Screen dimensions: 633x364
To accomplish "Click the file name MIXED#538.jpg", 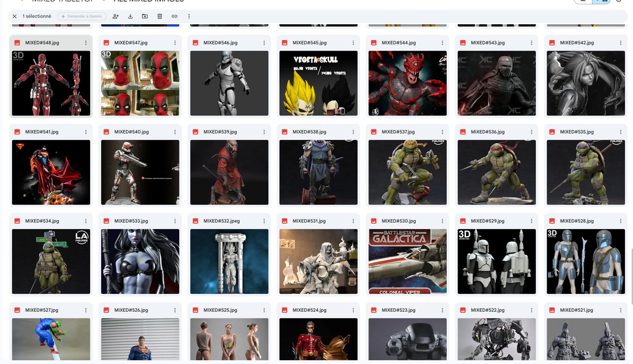I will pyautogui.click(x=310, y=132).
